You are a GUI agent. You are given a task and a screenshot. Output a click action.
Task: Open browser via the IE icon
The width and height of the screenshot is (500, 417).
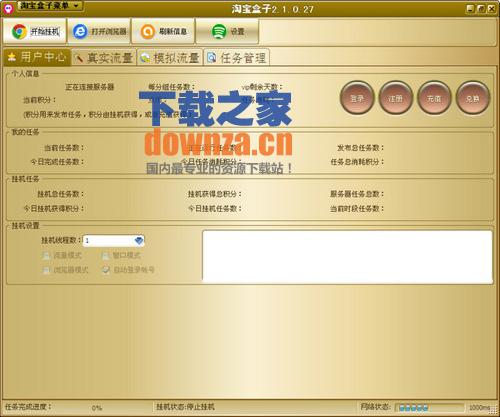coord(80,32)
